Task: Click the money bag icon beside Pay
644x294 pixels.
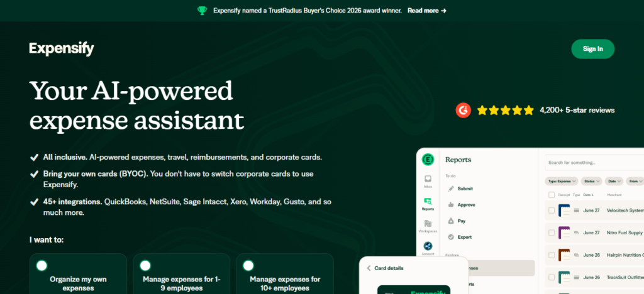Action: tap(451, 221)
